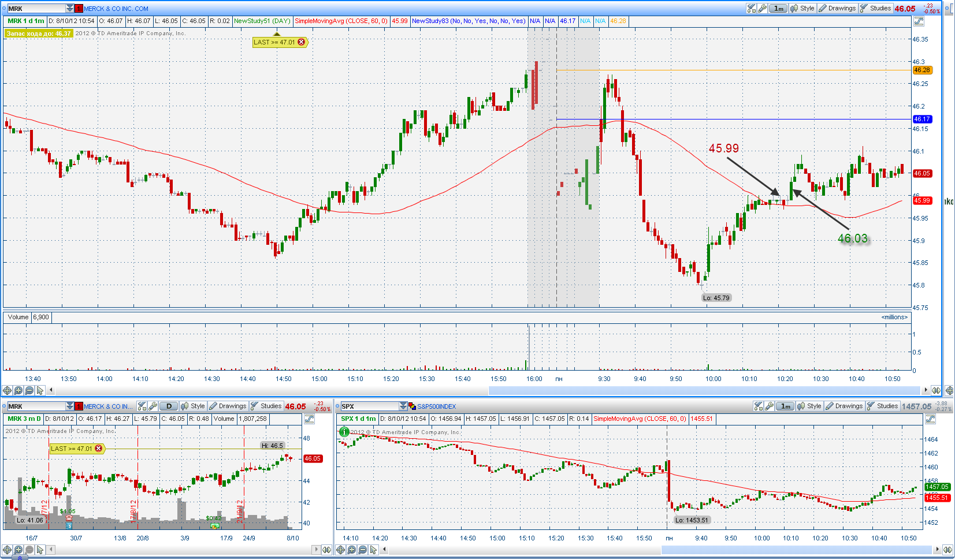Image resolution: width=955 pixels, height=560 pixels.
Task: Toggle price axis scale icon in SPX chart
Action: click(930, 419)
